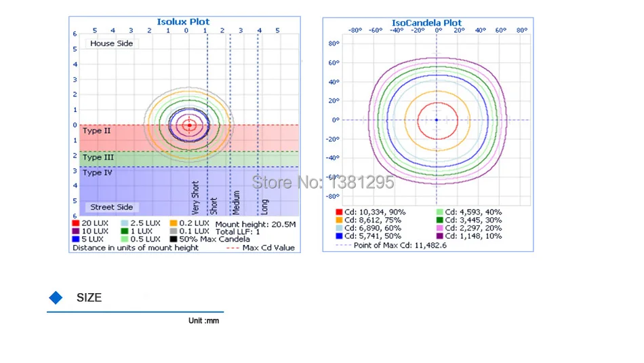This screenshot has width=644, height=363.
Task: Click the green 1 LUX legend swatch
Action: point(125,231)
